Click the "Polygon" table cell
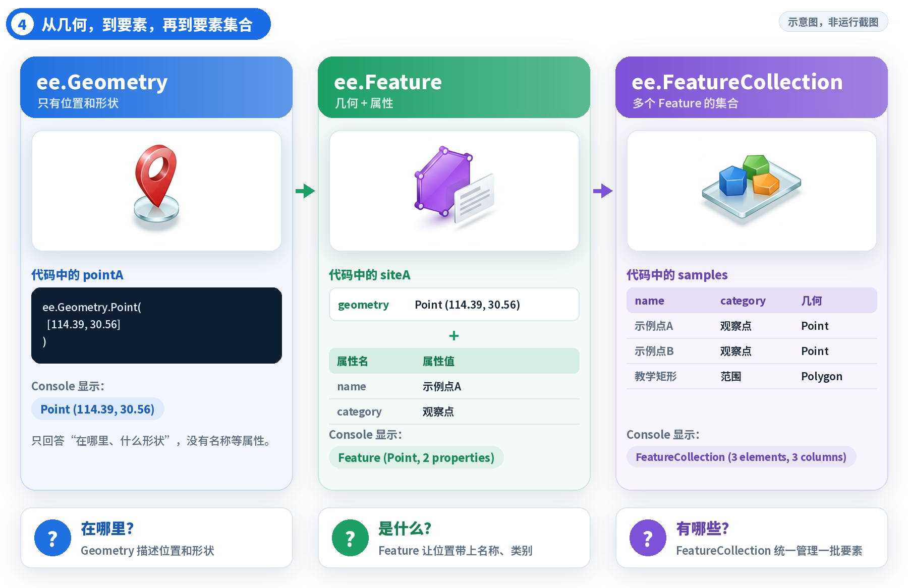The image size is (908, 588). click(x=822, y=376)
